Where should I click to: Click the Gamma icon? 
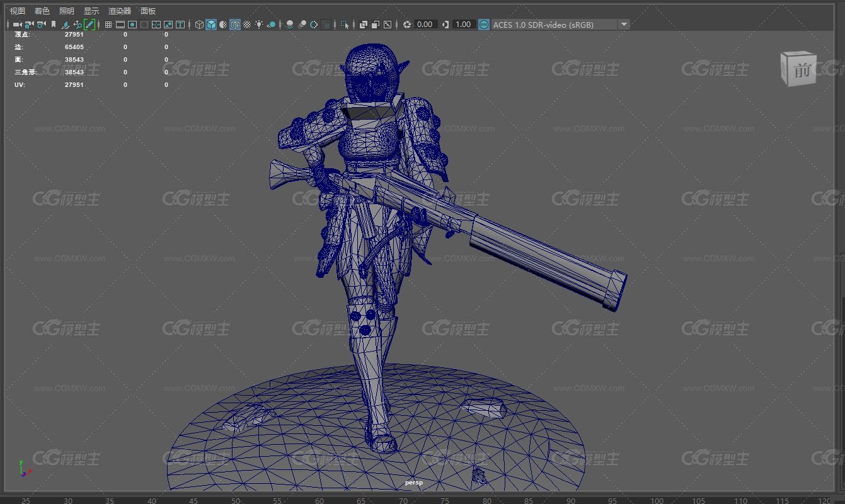click(445, 25)
